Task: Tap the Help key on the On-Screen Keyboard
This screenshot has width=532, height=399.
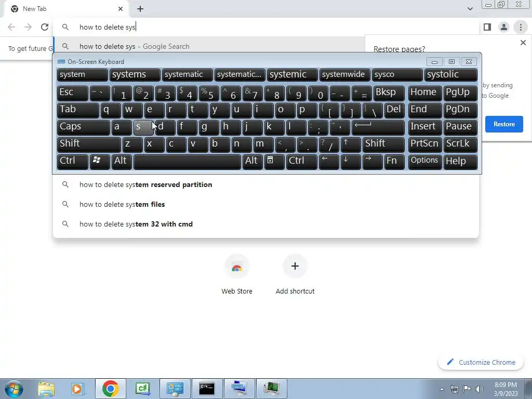Action: pyautogui.click(x=460, y=162)
